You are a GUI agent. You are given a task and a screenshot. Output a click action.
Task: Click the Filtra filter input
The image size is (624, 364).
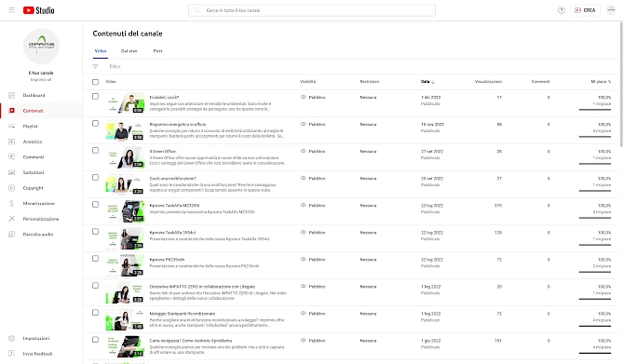(115, 66)
